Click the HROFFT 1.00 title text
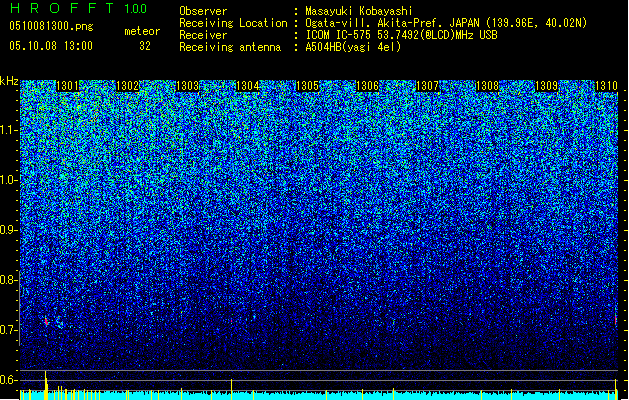Viewport: 629px width, 400px height. (x=78, y=8)
